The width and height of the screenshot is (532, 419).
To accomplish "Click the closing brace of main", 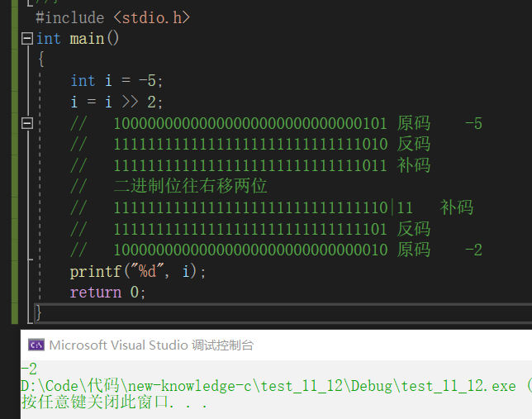I will (x=39, y=313).
